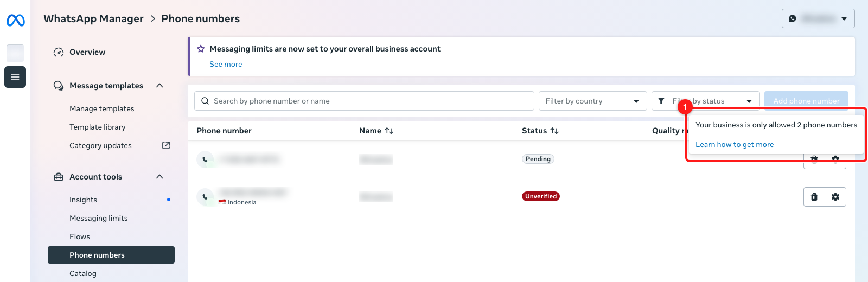Open the Overview page
Screen dimensions: 868x282
[x=87, y=52]
